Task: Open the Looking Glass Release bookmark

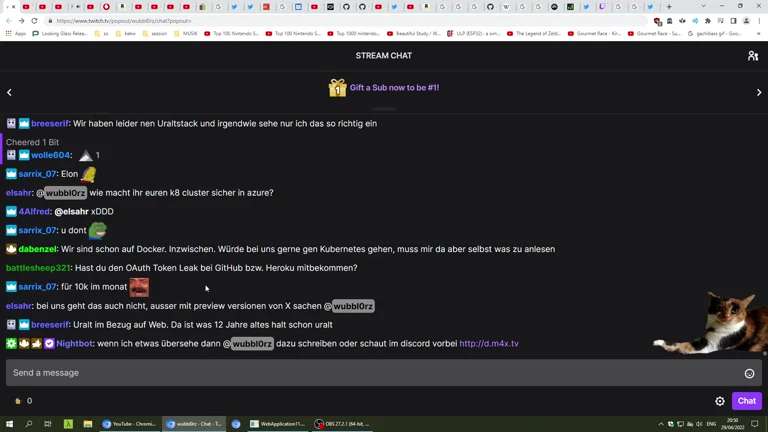Action: 60,34
